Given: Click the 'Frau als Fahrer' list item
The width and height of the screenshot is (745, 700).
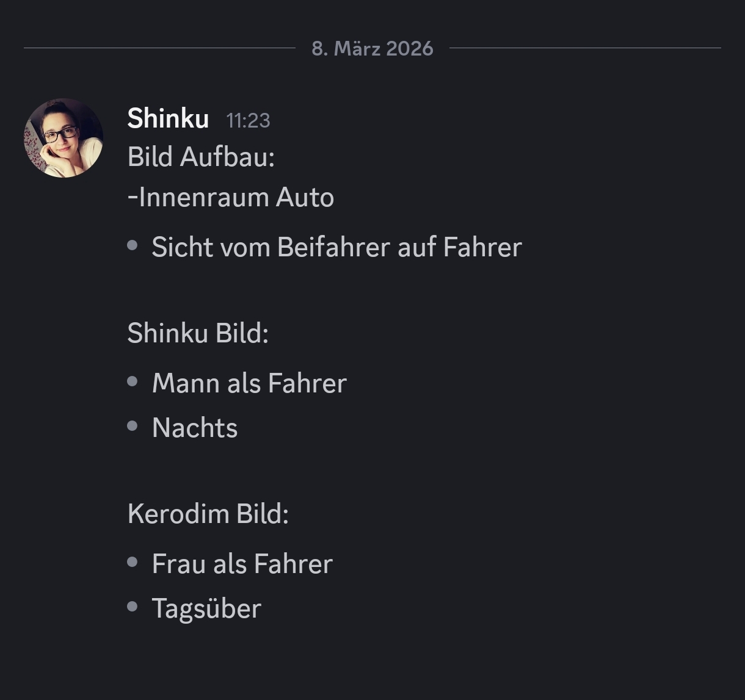Looking at the screenshot, I should [x=242, y=564].
